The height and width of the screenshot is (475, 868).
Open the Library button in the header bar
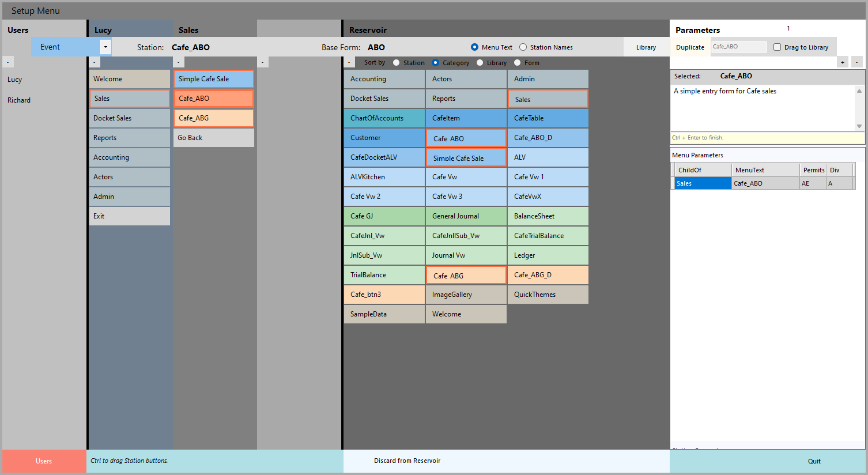tap(646, 47)
